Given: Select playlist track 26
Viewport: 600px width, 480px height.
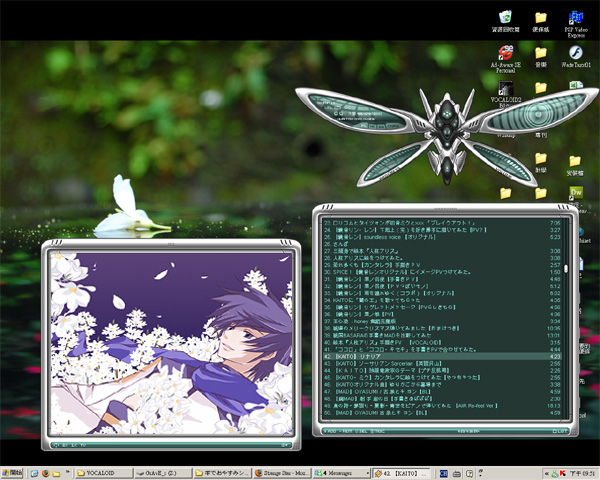Looking at the screenshot, I should pos(442,244).
